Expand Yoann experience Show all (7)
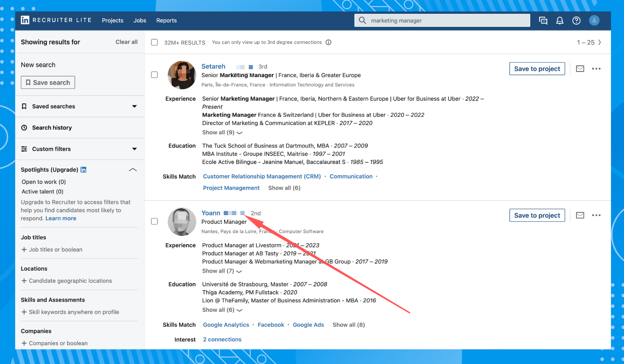This screenshot has height=364, width=624. pyautogui.click(x=222, y=271)
